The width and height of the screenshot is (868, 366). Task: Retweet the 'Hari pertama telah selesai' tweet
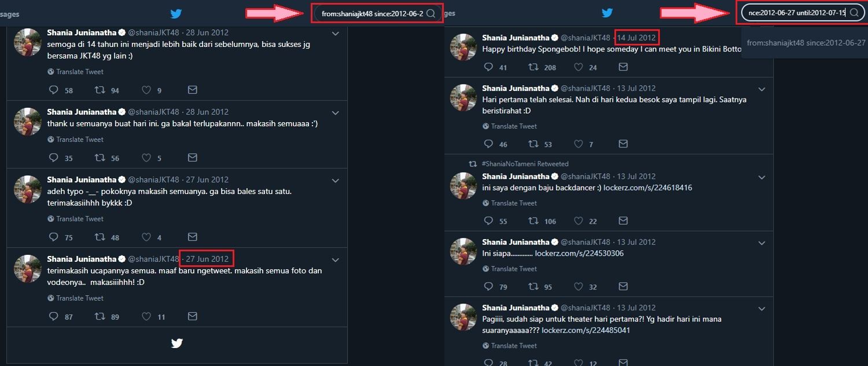(x=534, y=144)
